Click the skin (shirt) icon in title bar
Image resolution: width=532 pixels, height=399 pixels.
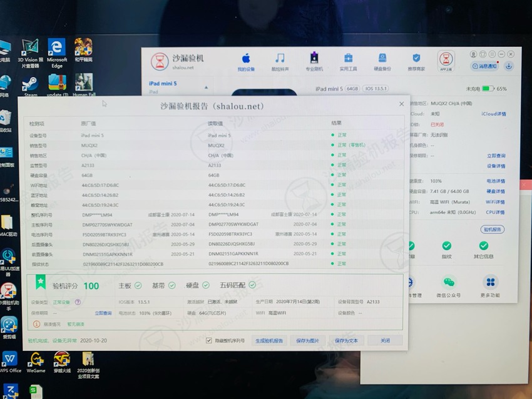(483, 54)
